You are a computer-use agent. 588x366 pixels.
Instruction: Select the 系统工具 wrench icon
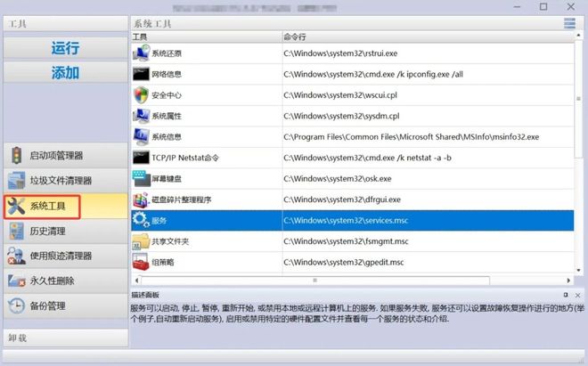click(16, 206)
